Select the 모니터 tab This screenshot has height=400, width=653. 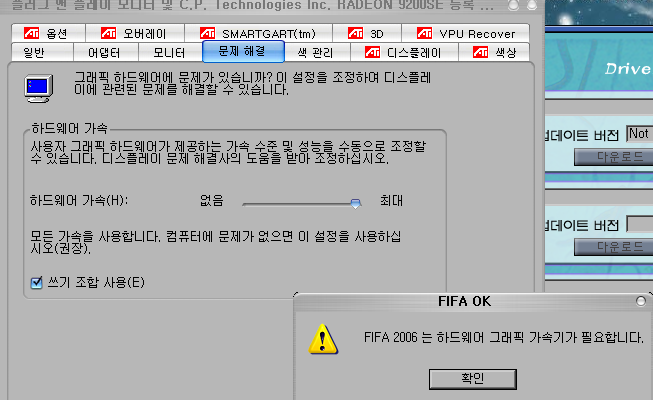click(x=170, y=52)
